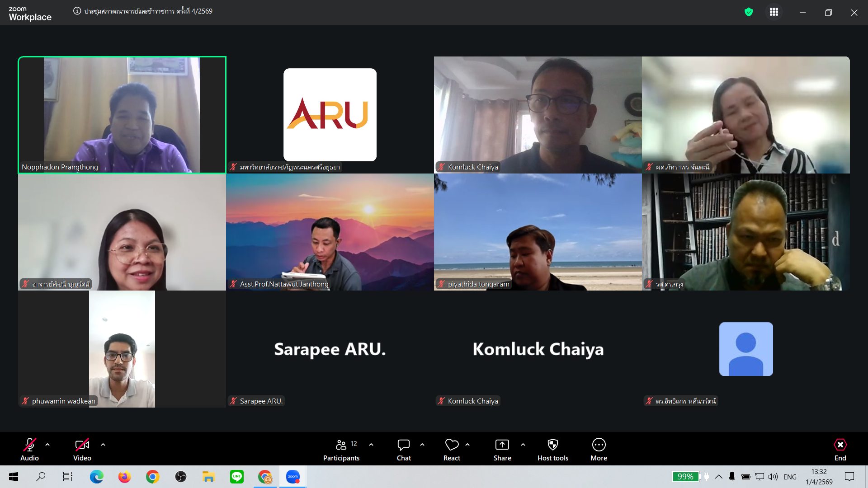Expand share options arrow
This screenshot has height=488, width=868.
coord(523,445)
